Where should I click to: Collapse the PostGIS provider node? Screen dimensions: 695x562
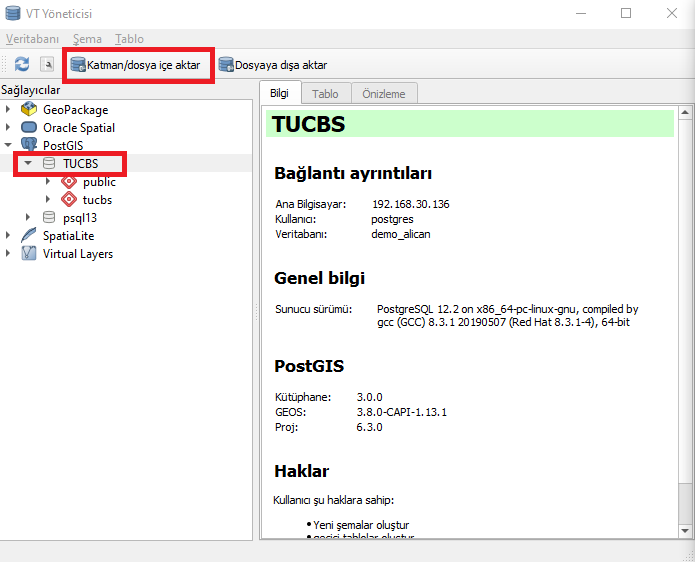[8, 145]
